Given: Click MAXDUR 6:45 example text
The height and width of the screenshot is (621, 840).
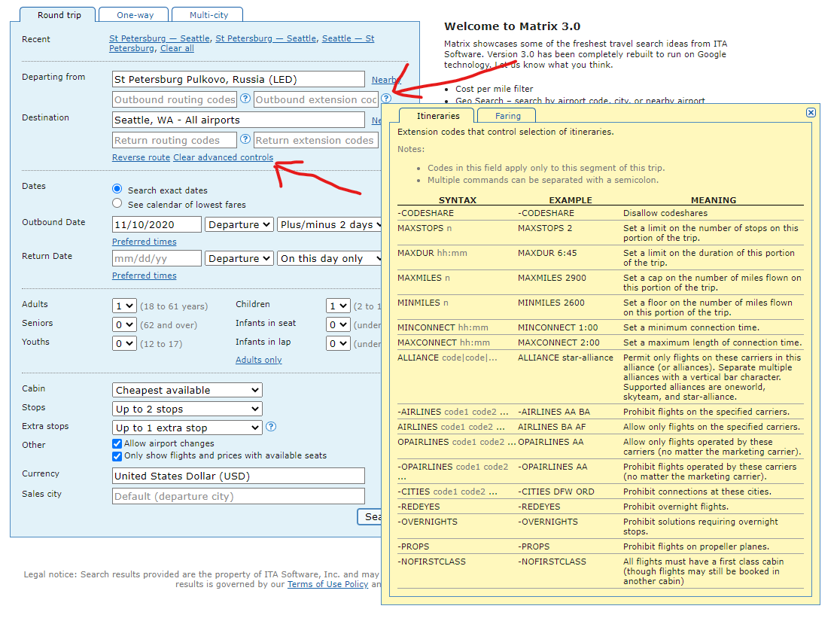Looking at the screenshot, I should [x=547, y=253].
